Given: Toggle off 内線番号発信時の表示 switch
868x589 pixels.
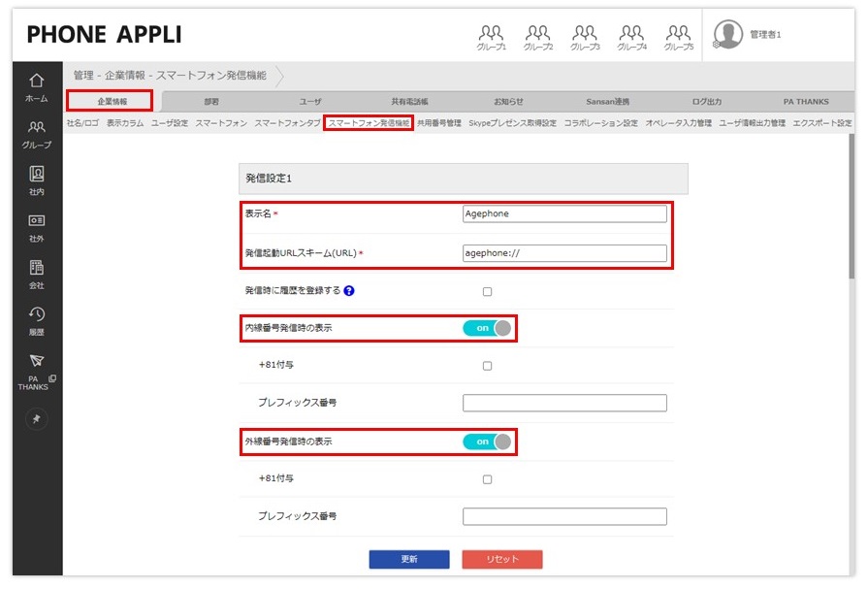Looking at the screenshot, I should (487, 329).
